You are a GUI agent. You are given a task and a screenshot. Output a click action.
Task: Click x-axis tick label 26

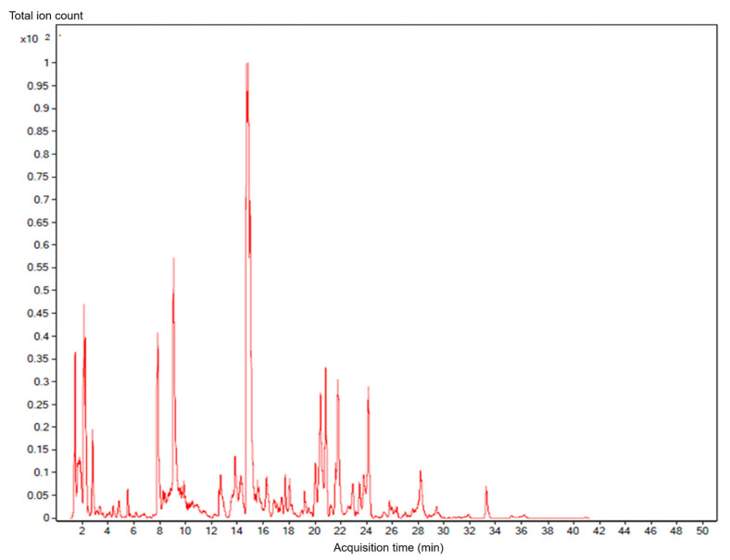(x=392, y=530)
